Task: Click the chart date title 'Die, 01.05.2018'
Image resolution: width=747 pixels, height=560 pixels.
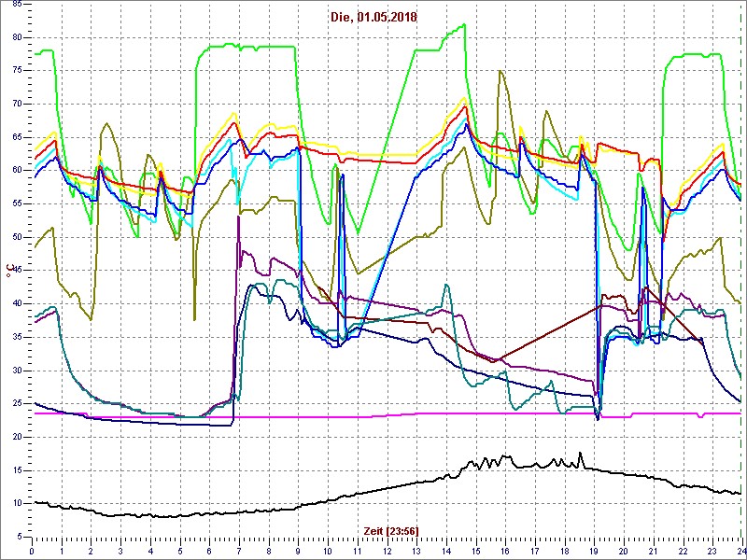Action: pos(373,17)
